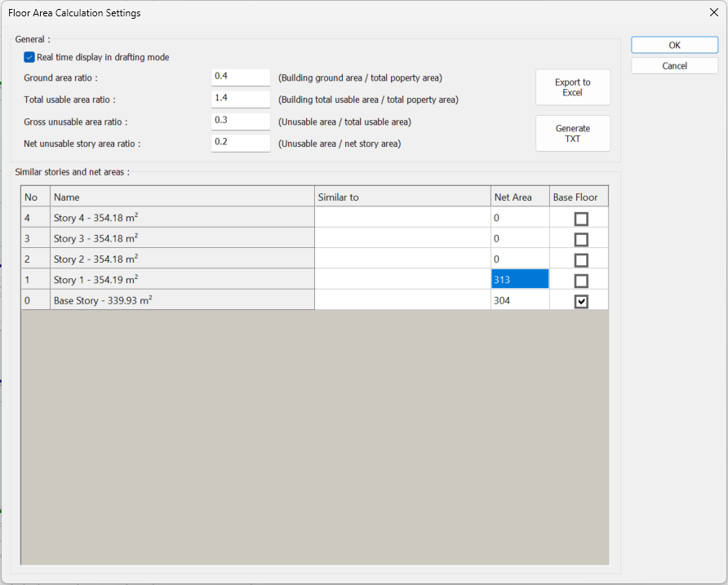Uncheck Base Floor for Base Story
The width and height of the screenshot is (728, 585).
[x=580, y=301]
